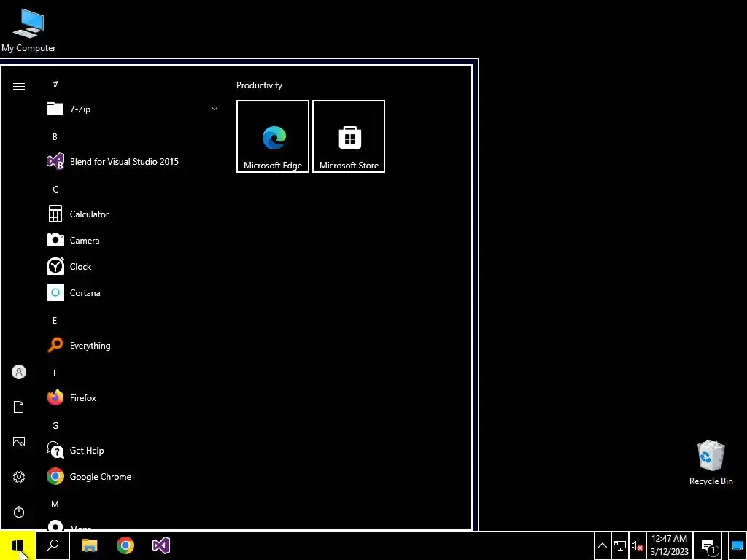This screenshot has height=560, width=747.
Task: Open Settings gear in Start sidebar
Action: 18,477
